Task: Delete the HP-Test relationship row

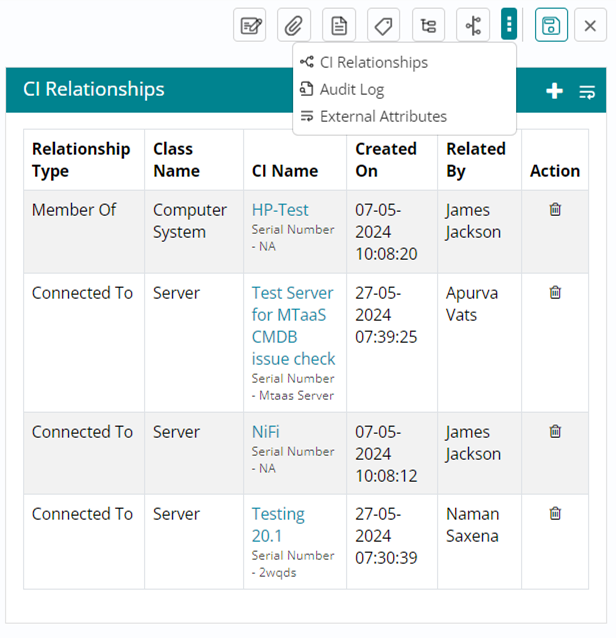Action: (555, 210)
